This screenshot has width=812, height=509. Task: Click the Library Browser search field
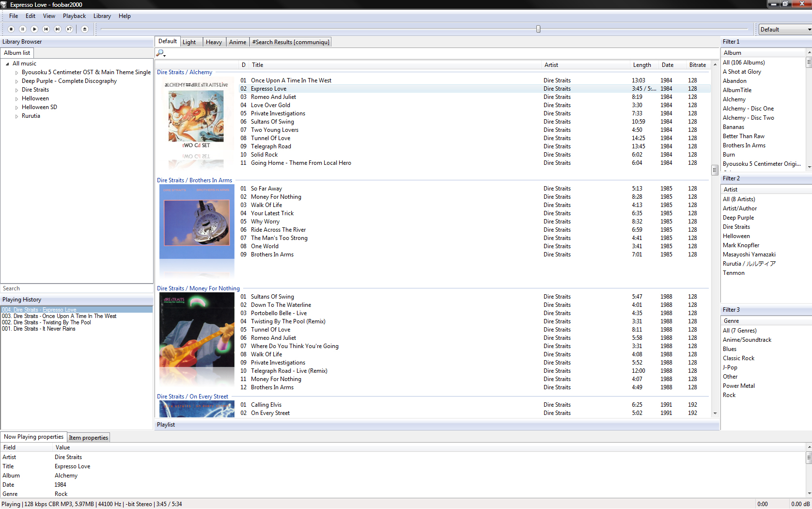77,288
